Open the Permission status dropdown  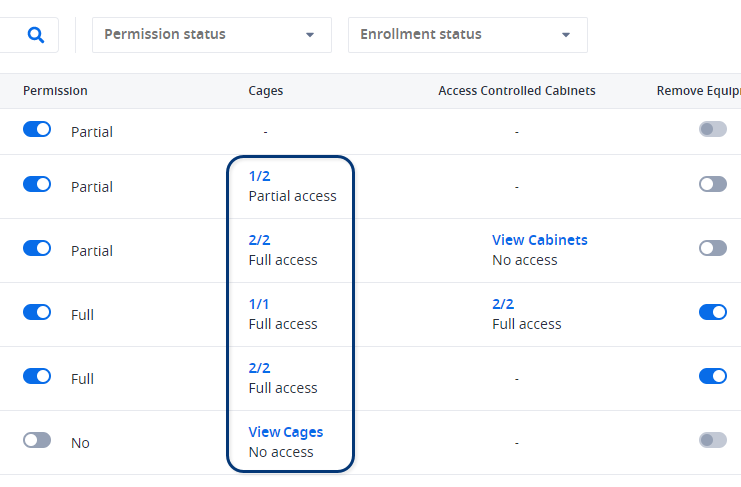[212, 35]
